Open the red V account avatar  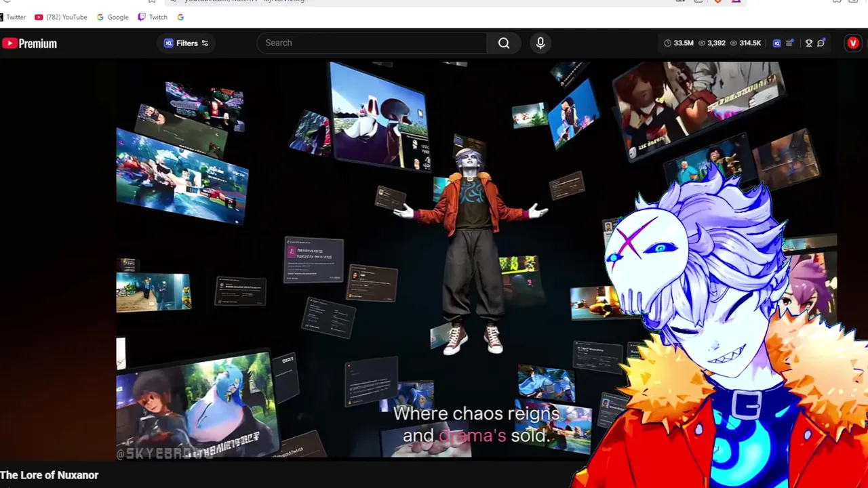tap(853, 43)
